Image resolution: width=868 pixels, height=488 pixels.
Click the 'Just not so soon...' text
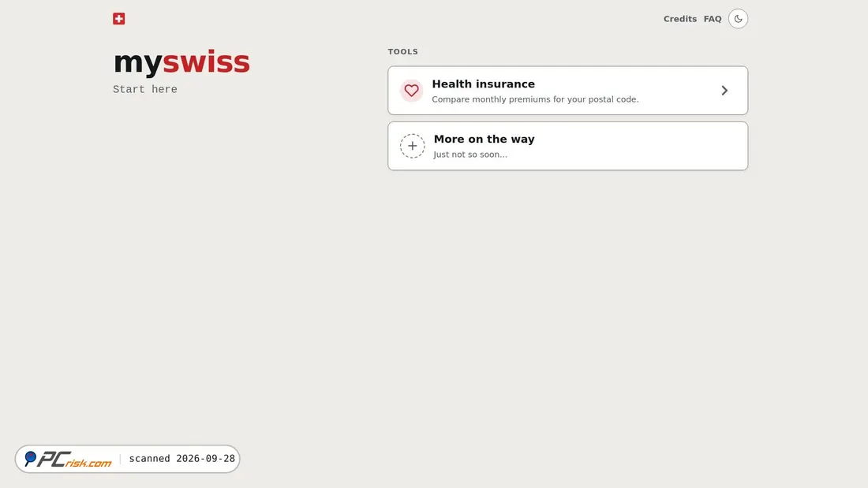click(470, 155)
